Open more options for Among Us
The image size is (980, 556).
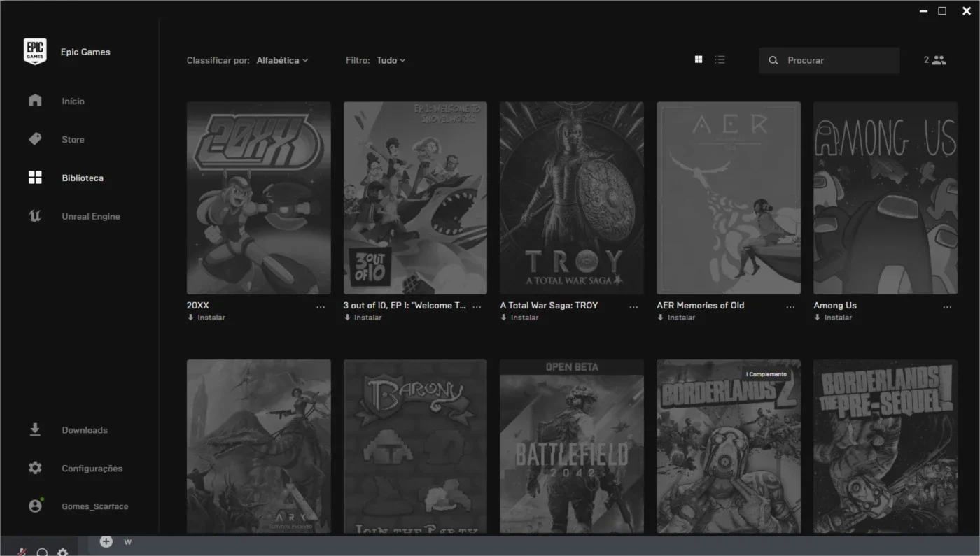coord(948,306)
